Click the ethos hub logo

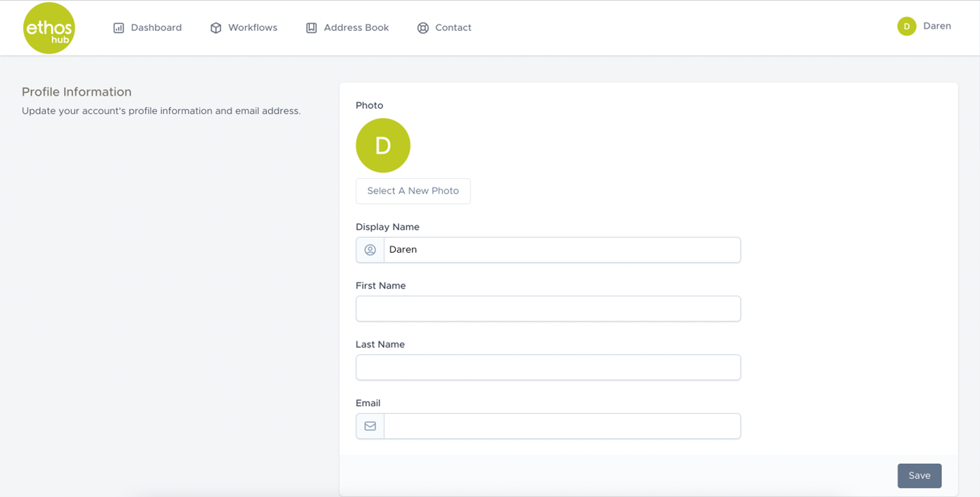click(49, 28)
